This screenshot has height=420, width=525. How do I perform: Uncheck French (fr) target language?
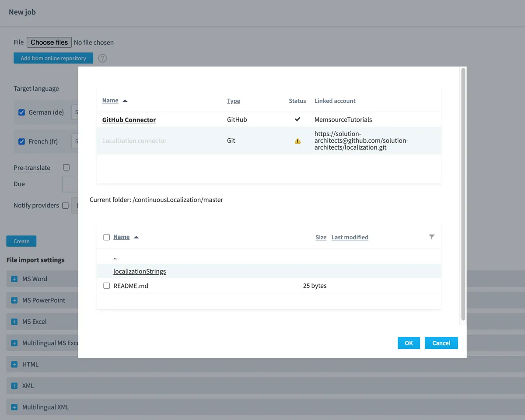21,141
